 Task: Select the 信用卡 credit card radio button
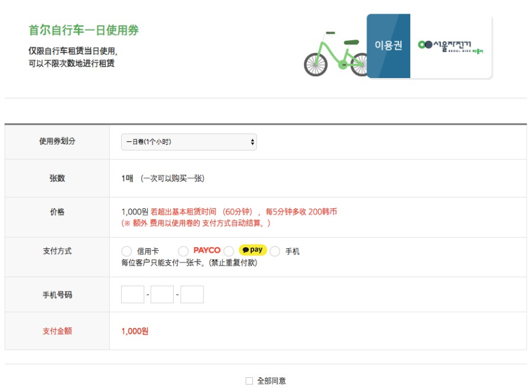(126, 251)
